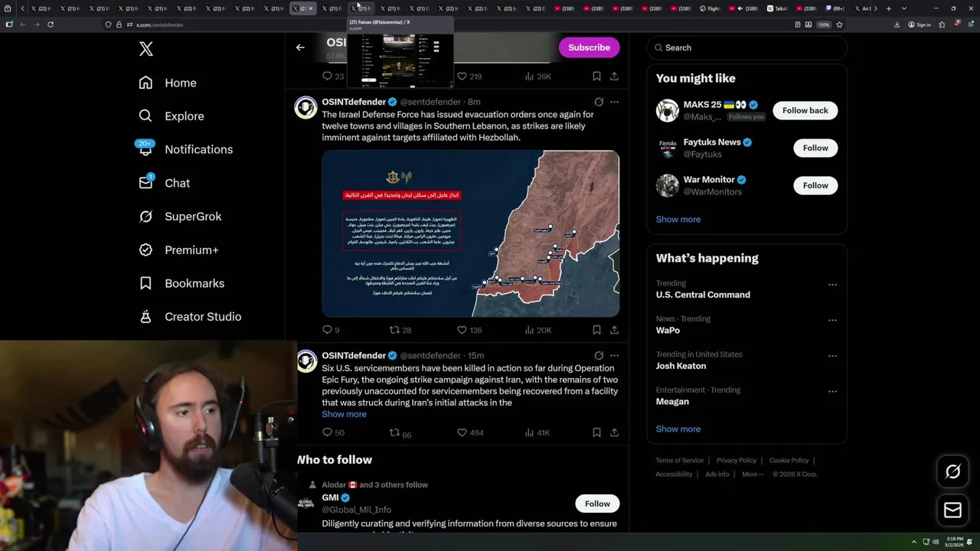Open the Accessibility footer link
This screenshot has height=551, width=980.
click(x=674, y=474)
